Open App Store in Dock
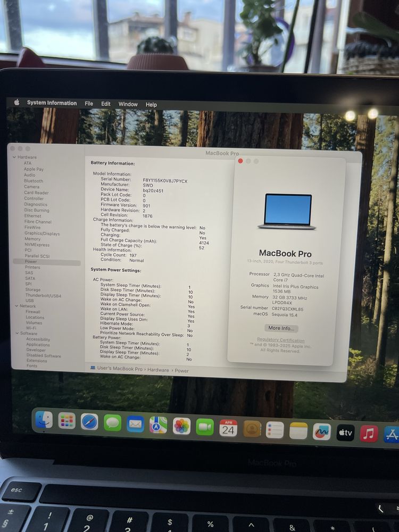 tap(392, 435)
